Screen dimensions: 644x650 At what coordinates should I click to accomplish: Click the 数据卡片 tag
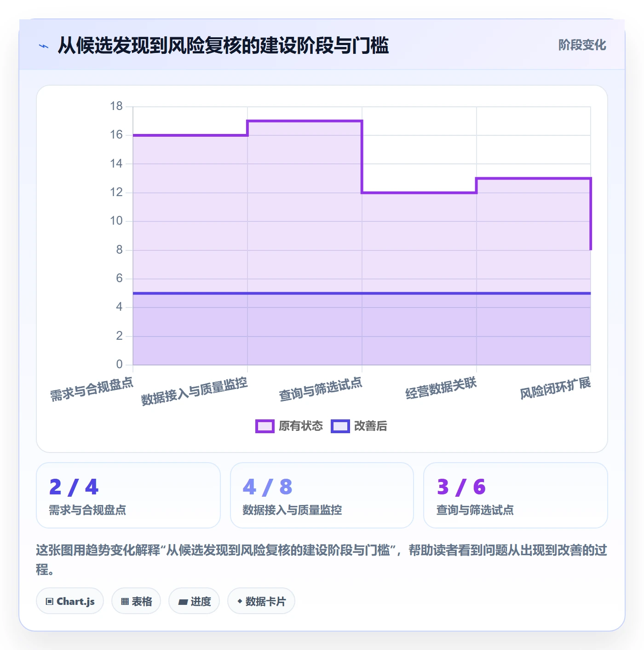261,601
